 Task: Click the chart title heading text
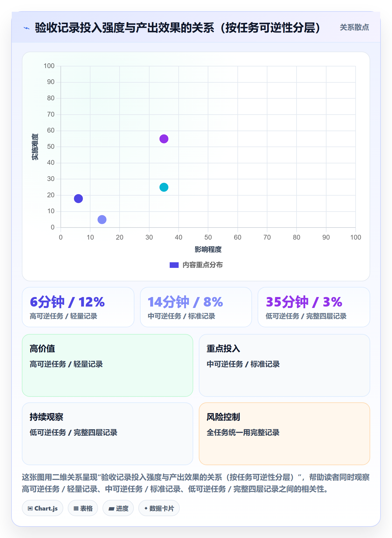point(178,28)
